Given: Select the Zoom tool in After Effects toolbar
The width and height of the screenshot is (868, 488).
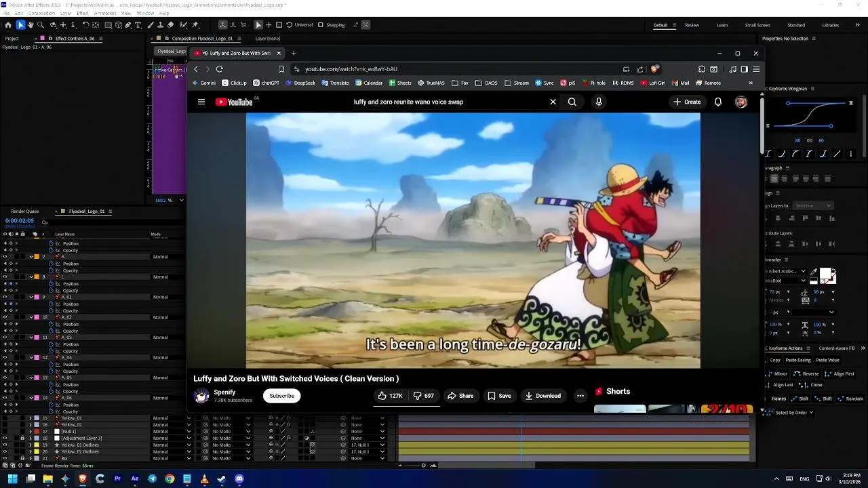Looking at the screenshot, I should click(x=41, y=25).
